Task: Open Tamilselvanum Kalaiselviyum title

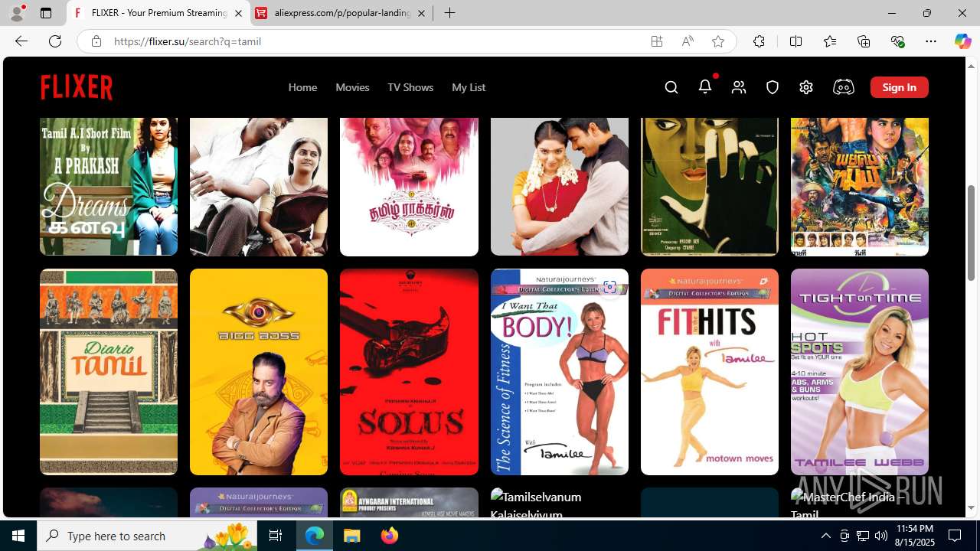Action: tap(560, 503)
